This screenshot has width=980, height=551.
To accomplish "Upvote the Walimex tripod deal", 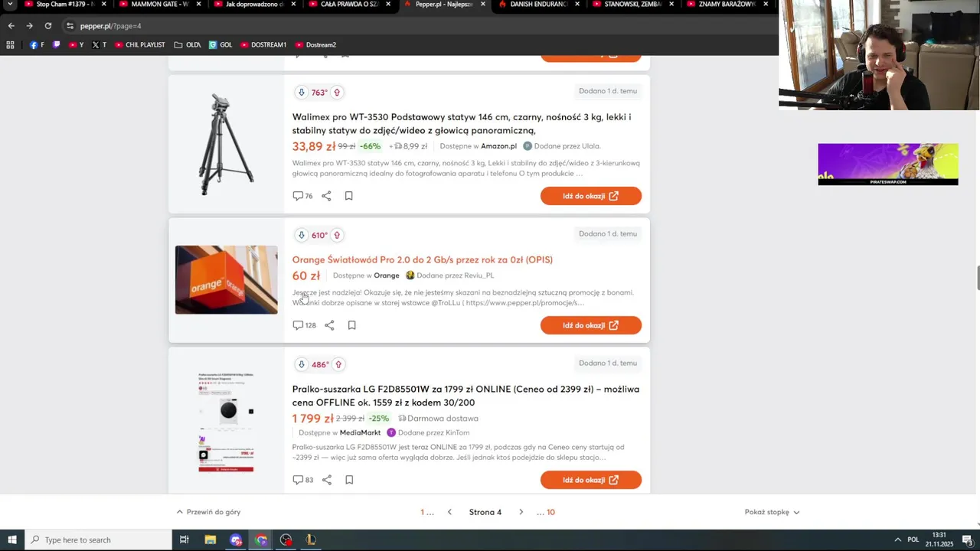I will [x=336, y=93].
